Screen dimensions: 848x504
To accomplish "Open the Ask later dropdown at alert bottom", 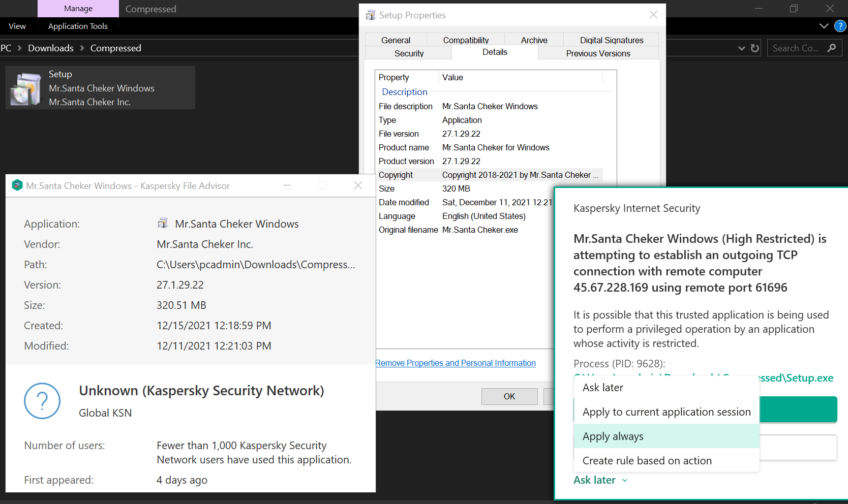I will [x=600, y=480].
